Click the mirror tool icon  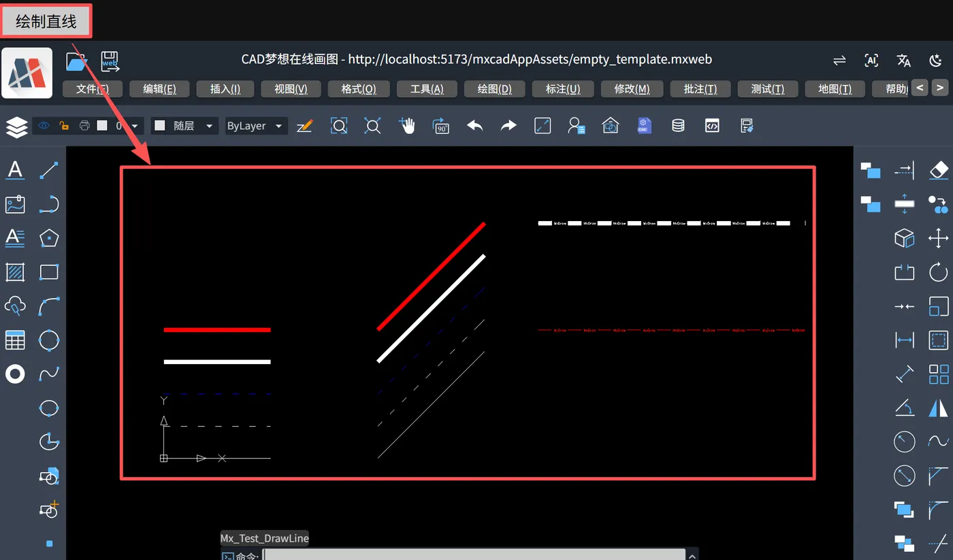click(939, 408)
